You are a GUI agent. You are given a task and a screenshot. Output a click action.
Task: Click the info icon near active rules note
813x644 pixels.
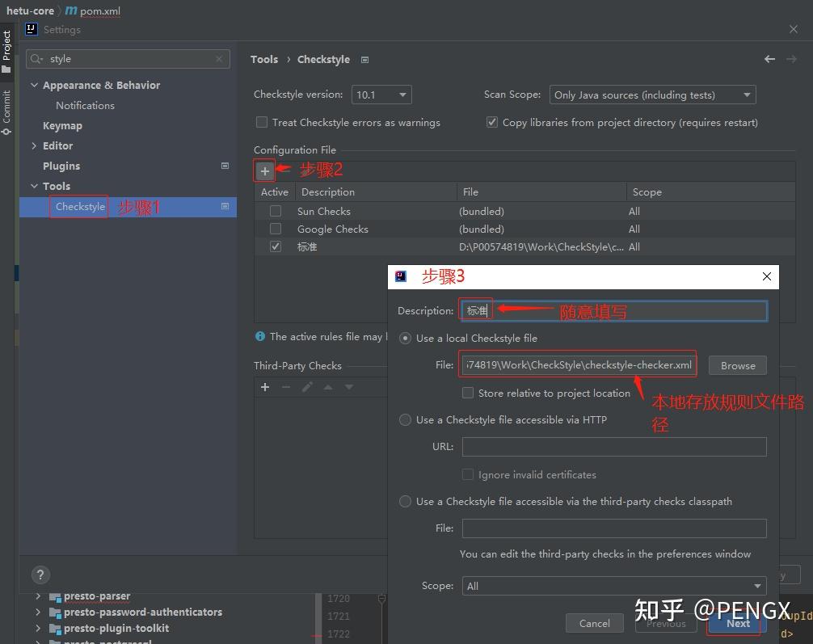(x=260, y=336)
